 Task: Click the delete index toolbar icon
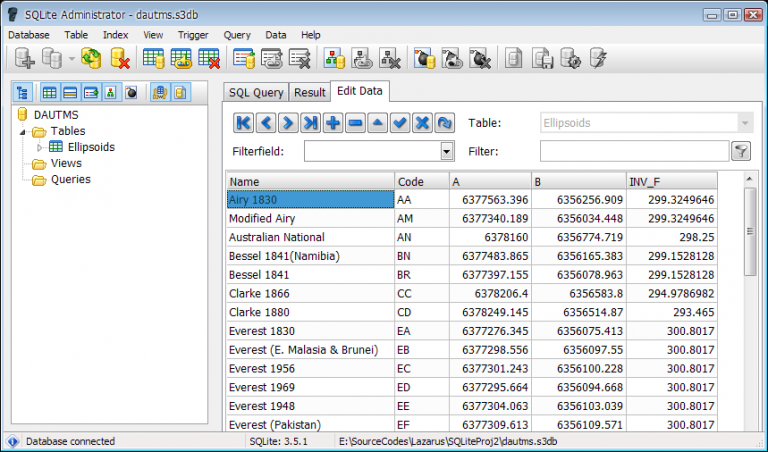point(299,58)
